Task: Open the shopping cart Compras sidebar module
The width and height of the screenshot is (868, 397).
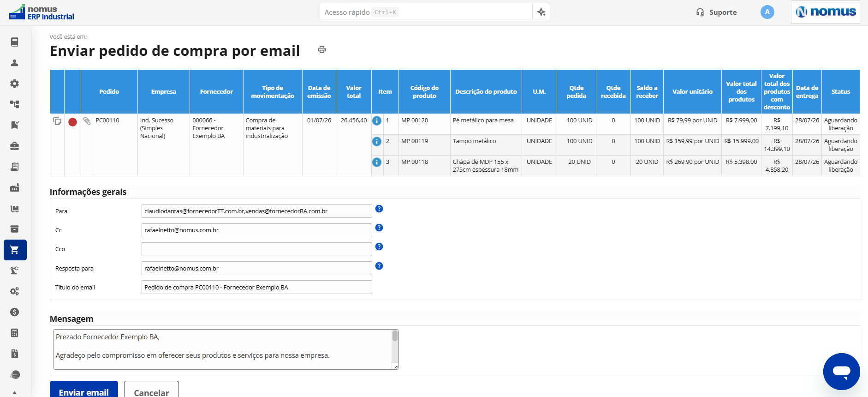Action: pos(15,250)
